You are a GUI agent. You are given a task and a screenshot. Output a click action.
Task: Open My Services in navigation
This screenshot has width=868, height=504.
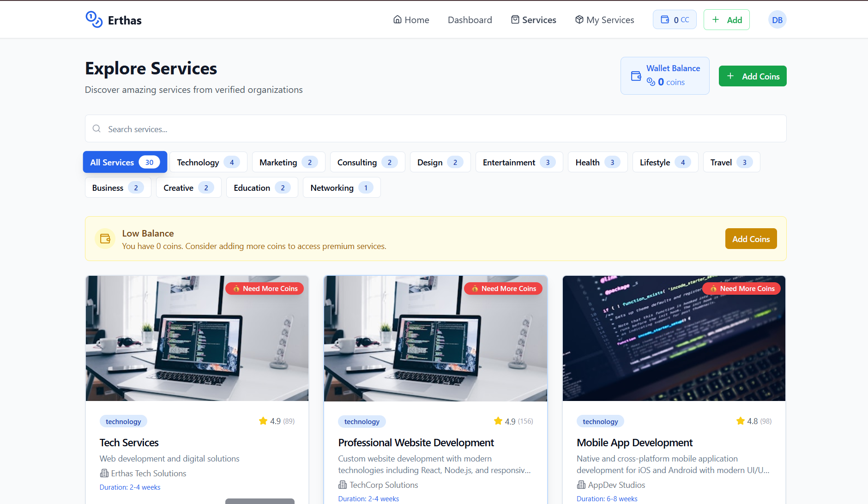click(604, 20)
